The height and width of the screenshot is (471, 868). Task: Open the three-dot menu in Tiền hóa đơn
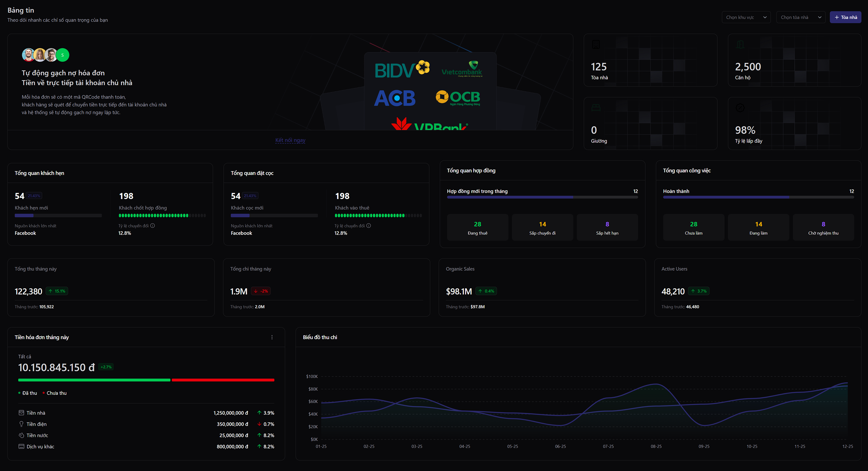point(272,337)
